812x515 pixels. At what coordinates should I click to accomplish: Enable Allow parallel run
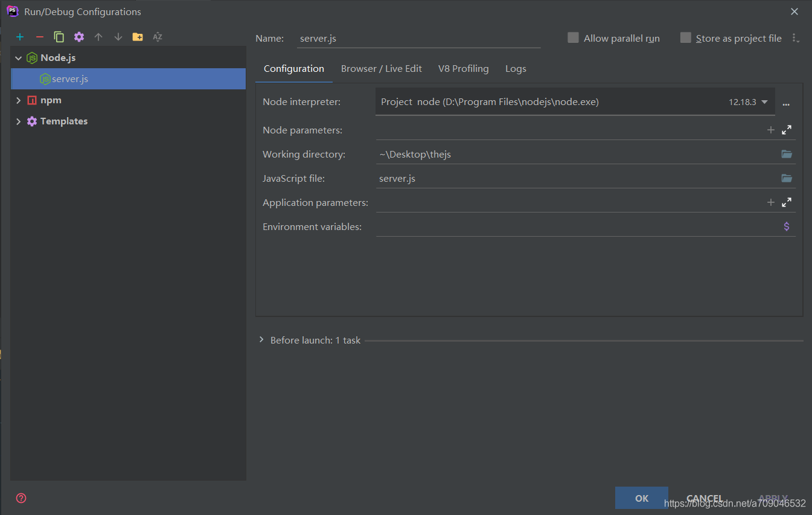point(572,37)
